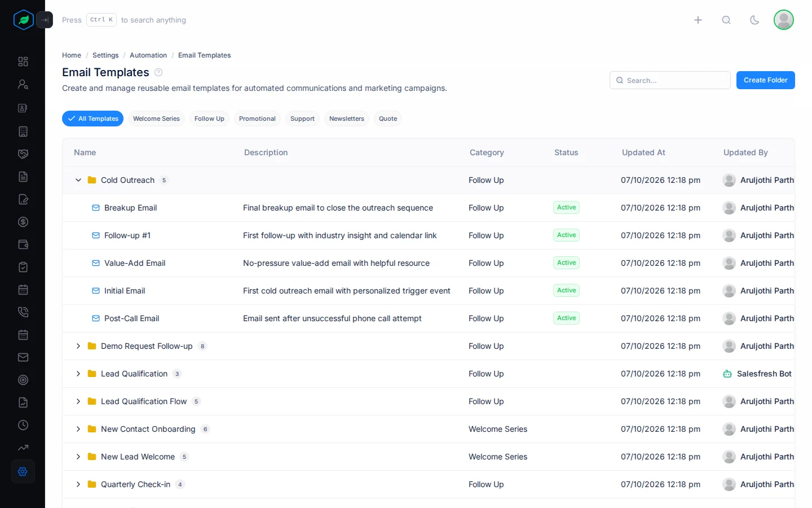
Task: Expand the Quarterly Check-in folder chevron
Action: click(x=78, y=484)
